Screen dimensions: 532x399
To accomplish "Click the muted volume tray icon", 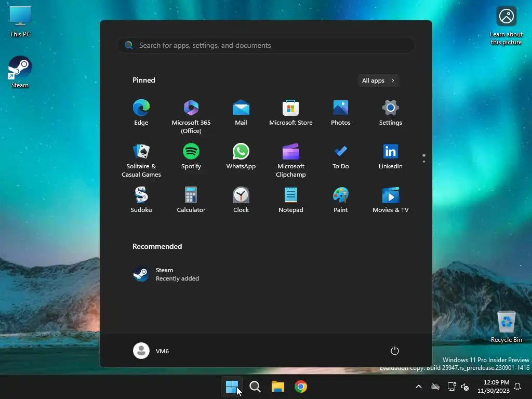I will (465, 387).
